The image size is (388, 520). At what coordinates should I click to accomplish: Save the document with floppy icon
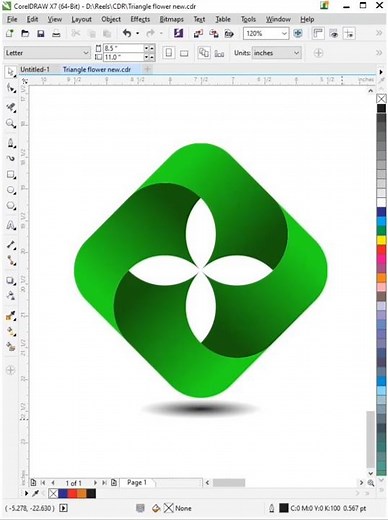41,33
